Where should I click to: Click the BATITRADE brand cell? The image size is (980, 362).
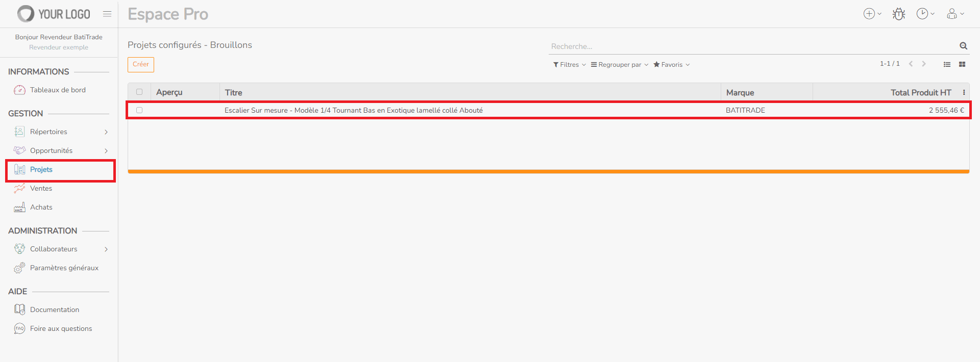745,110
